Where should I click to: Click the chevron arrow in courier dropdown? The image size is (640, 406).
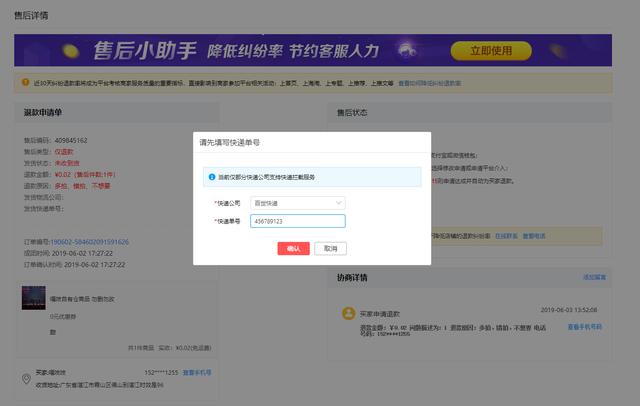[x=337, y=203]
